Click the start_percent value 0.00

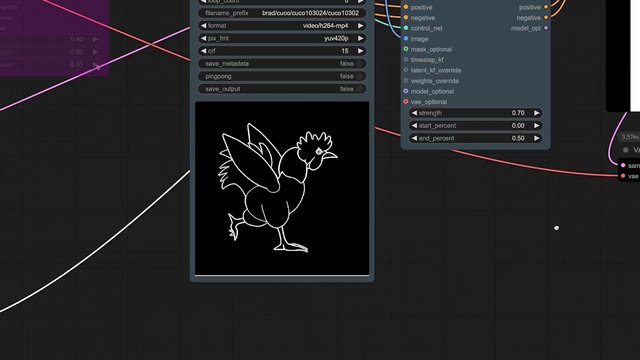pyautogui.click(x=518, y=126)
